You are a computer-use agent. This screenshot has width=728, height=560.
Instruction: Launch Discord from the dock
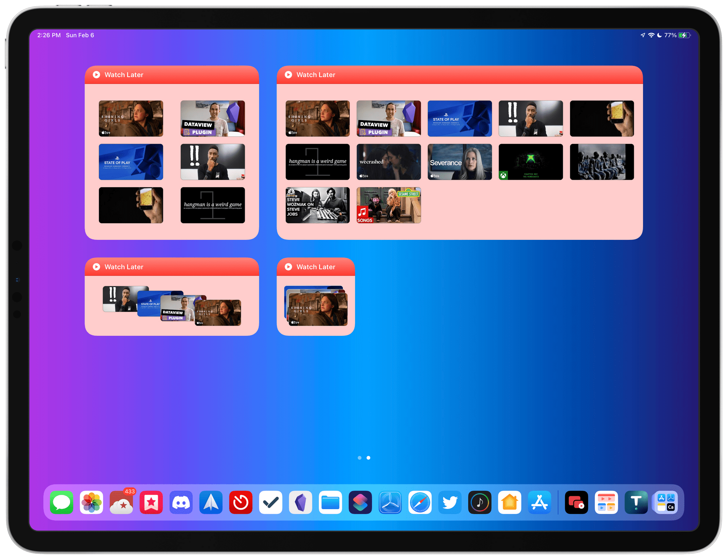pos(181,502)
